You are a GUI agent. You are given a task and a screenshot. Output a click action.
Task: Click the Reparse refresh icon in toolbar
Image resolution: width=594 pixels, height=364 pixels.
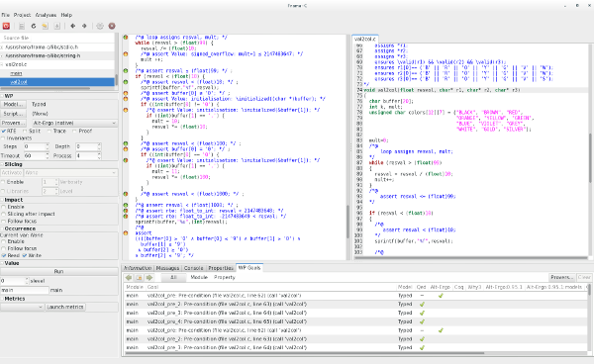(34, 26)
